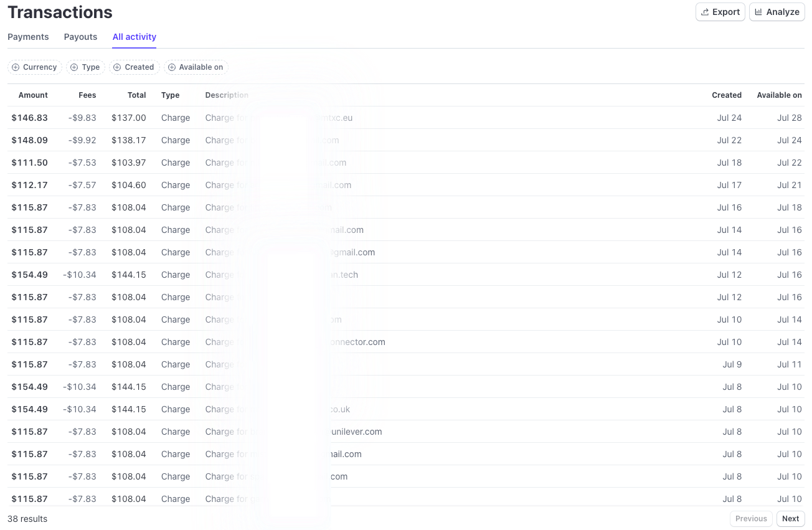Image resolution: width=812 pixels, height=530 pixels.
Task: Click the $104.60 total value
Action: (x=129, y=185)
